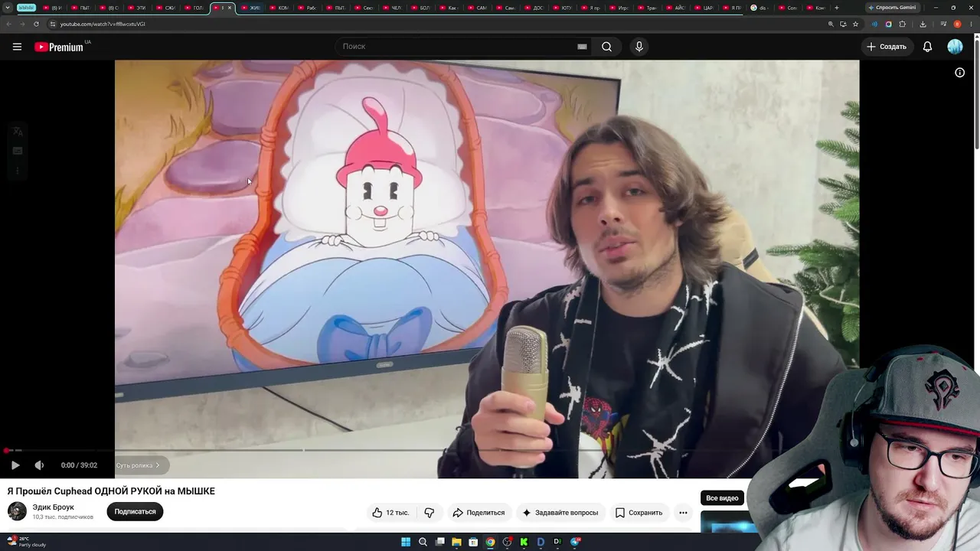Open browser zoom magnifier in address bar
The height and width of the screenshot is (551, 980).
click(x=831, y=24)
